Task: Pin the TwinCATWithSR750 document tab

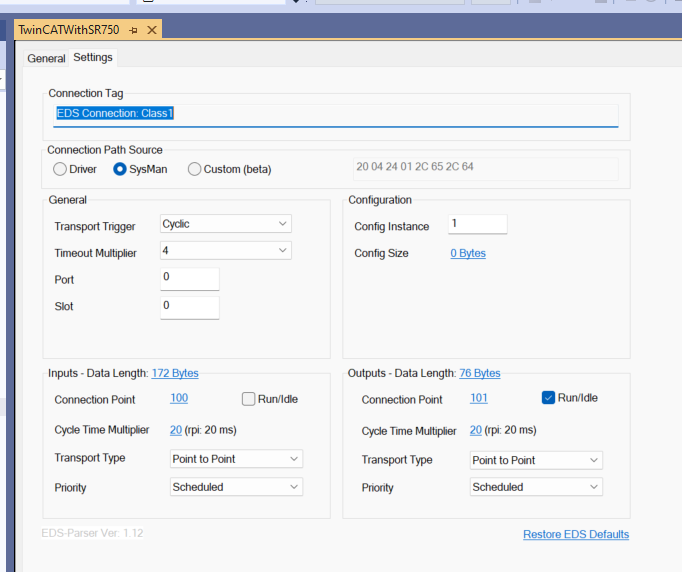Action: coord(134,30)
